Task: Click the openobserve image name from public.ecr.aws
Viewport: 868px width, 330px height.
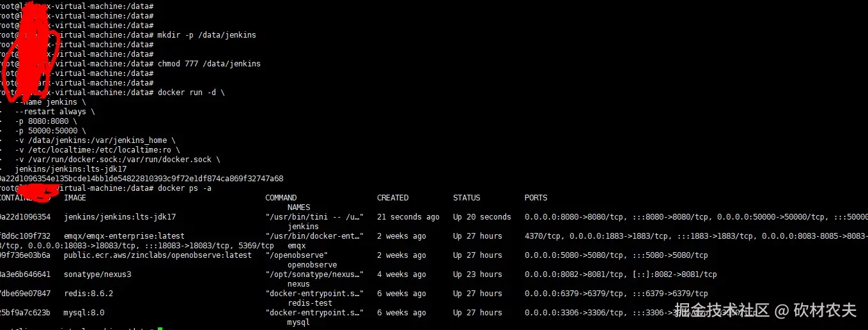Action: pos(158,255)
